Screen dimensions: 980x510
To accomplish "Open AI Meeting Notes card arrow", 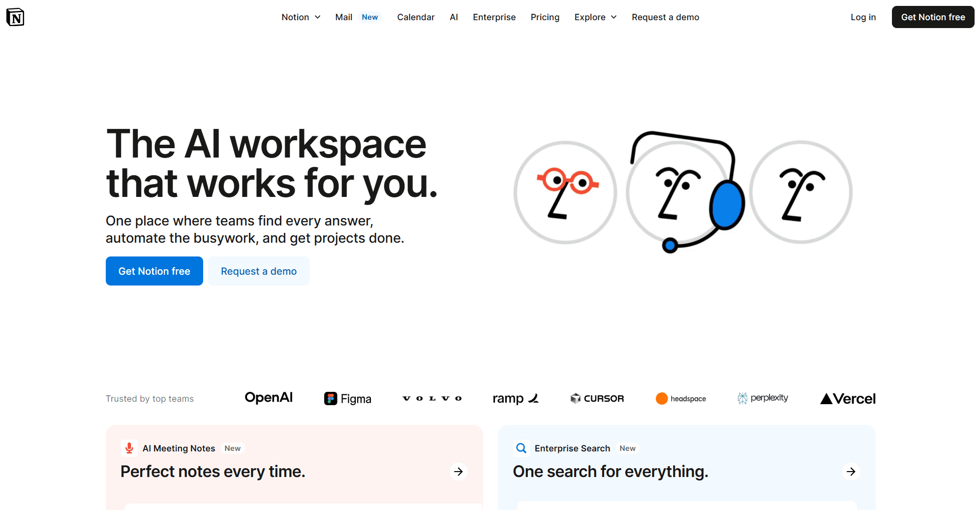I will pos(459,472).
